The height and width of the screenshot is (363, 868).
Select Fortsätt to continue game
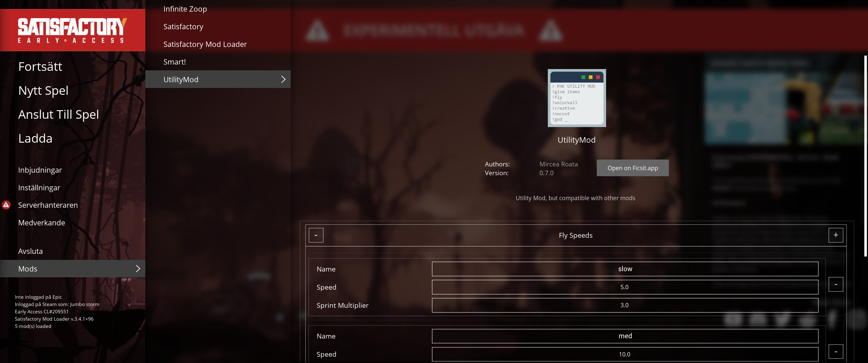coord(40,67)
